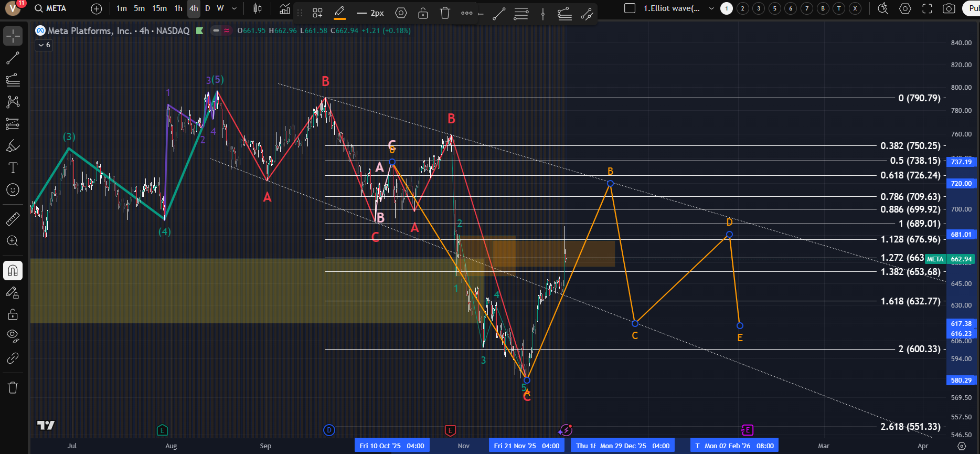The height and width of the screenshot is (454, 980).
Task: Take a chart snapshot with camera icon
Action: click(x=949, y=8)
